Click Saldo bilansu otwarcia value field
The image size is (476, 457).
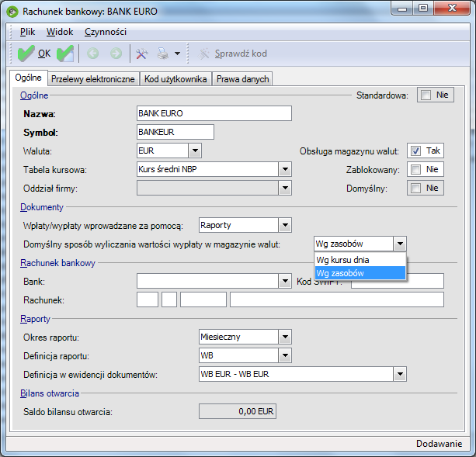[238, 411]
